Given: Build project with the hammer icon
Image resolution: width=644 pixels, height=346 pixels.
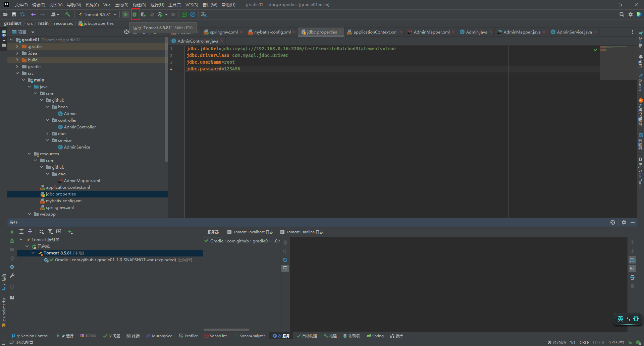Looking at the screenshot, I should click(67, 14).
